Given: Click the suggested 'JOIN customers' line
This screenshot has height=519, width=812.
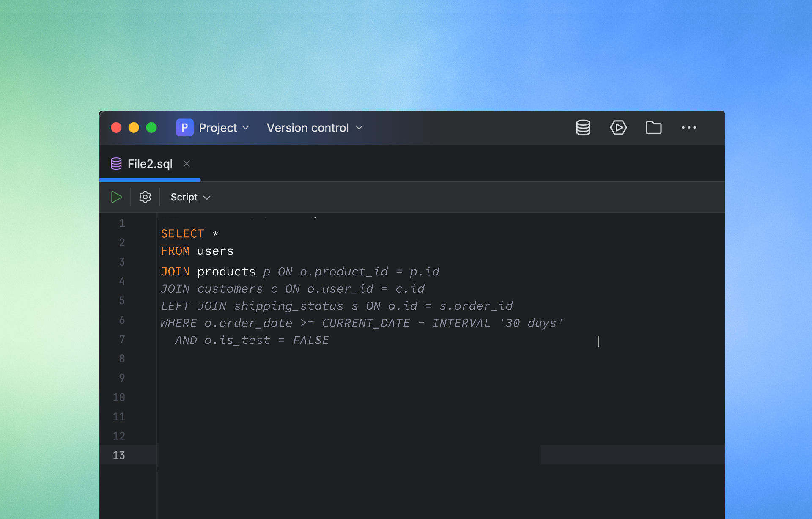Looking at the screenshot, I should [293, 289].
